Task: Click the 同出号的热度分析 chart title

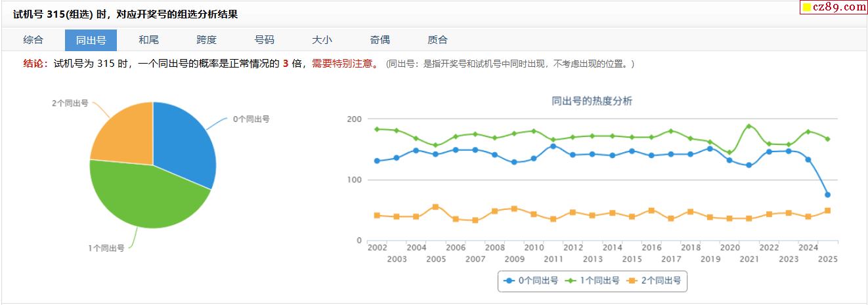Action: pos(592,101)
